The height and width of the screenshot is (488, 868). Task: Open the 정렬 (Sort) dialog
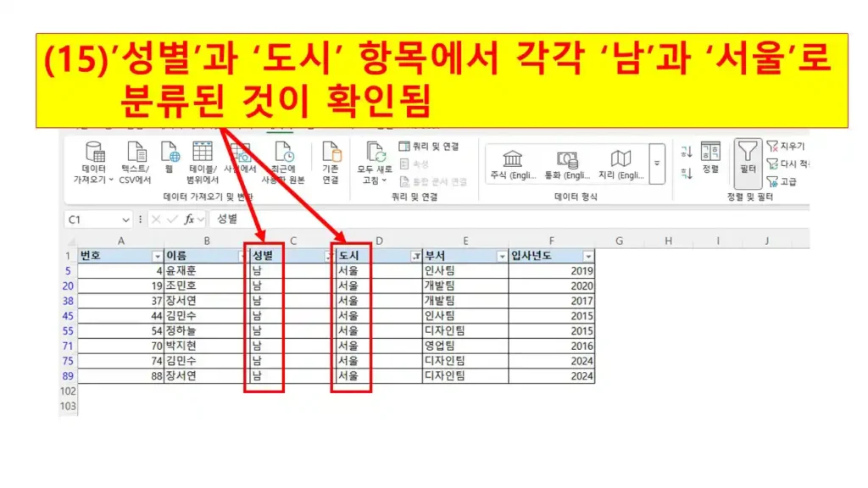point(710,158)
